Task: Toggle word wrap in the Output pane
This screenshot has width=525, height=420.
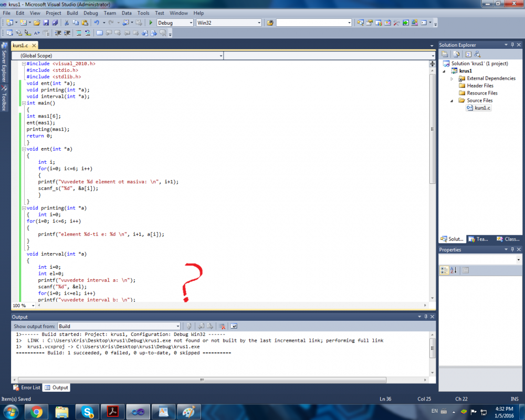Action: click(x=234, y=326)
